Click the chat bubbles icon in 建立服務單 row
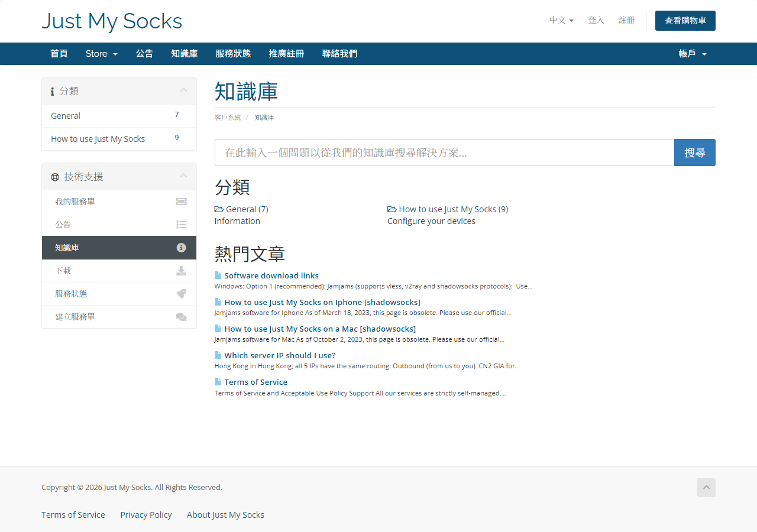Viewport: 757px width, 532px height. coord(181,317)
